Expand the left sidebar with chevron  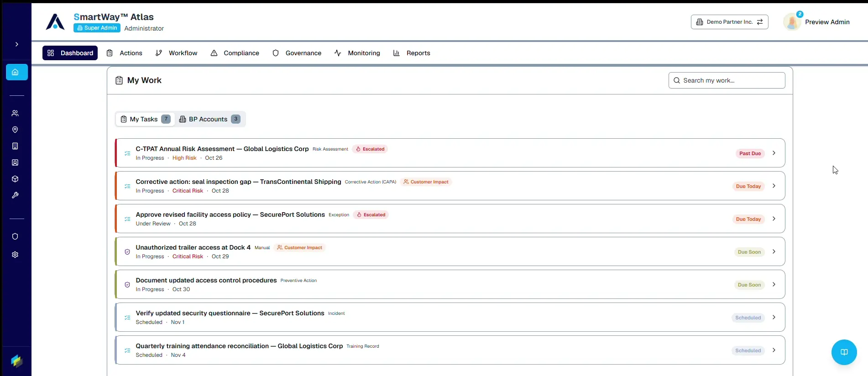16,44
